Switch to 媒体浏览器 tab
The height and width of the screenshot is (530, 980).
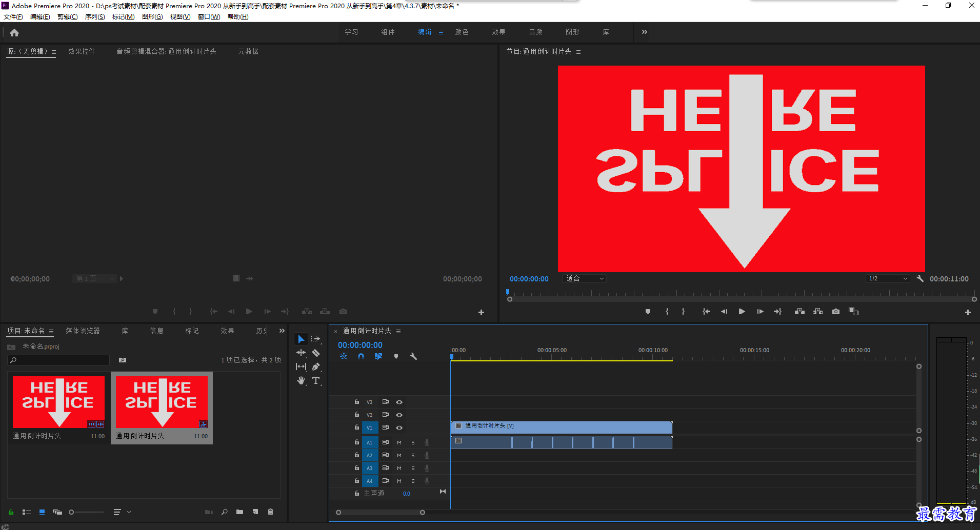[x=83, y=331]
